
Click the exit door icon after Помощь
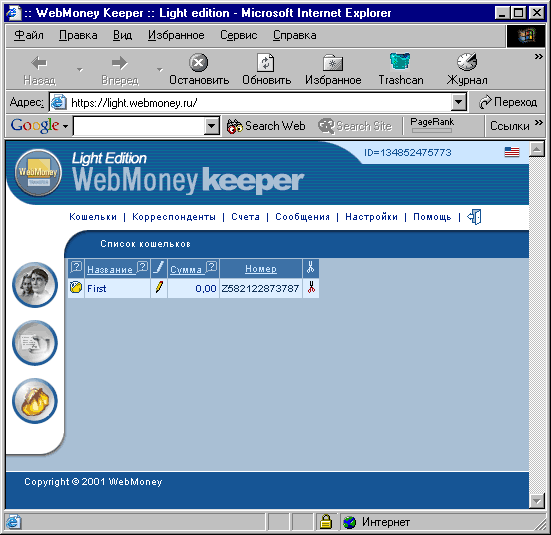pyautogui.click(x=474, y=217)
